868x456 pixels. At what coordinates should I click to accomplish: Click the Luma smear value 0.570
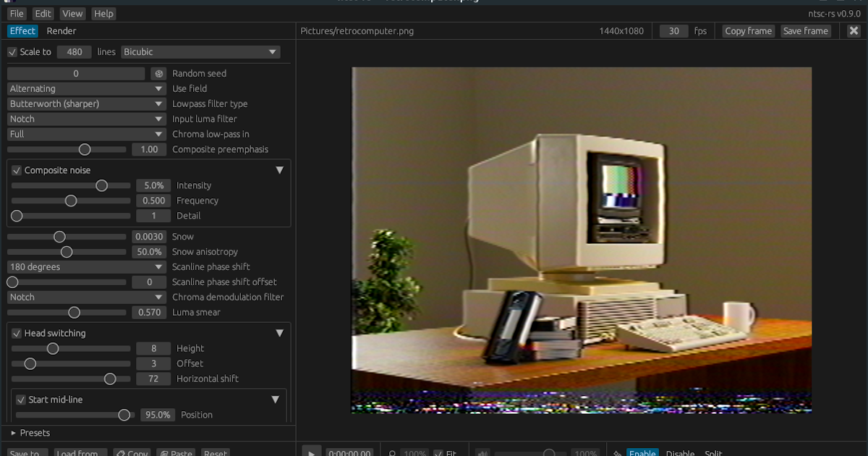[149, 313]
